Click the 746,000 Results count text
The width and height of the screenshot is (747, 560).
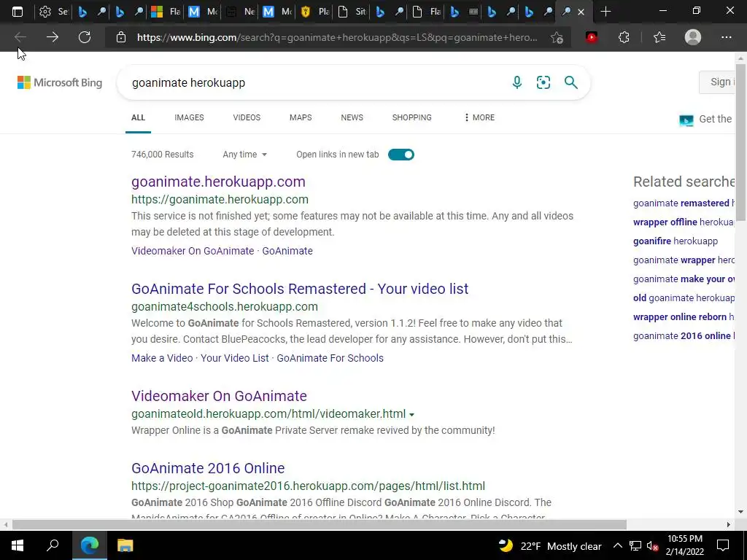point(163,155)
